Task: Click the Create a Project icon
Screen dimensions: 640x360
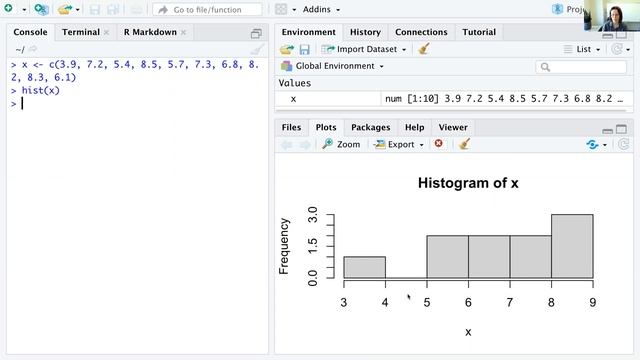Action: coord(41,9)
